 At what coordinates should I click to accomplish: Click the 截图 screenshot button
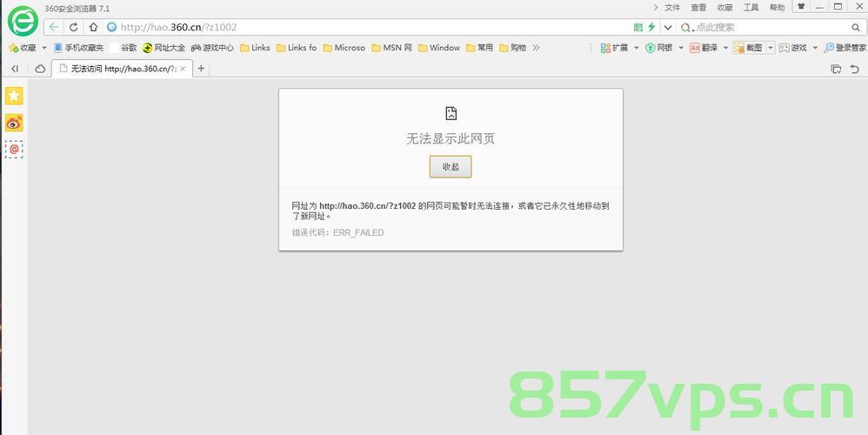(x=749, y=48)
